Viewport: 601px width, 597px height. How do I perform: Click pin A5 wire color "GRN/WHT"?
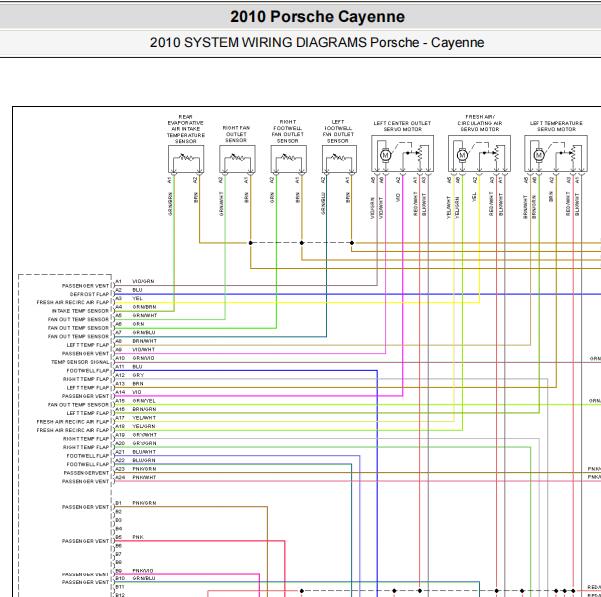click(x=145, y=315)
